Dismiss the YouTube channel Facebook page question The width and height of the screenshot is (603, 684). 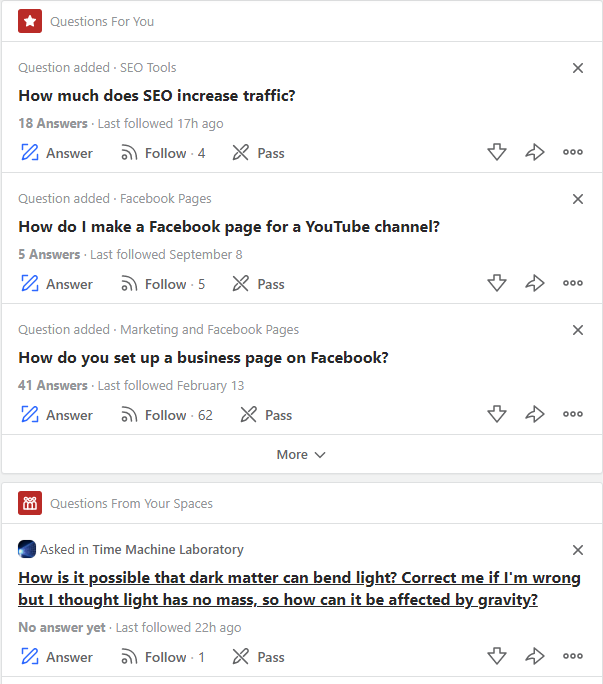[x=578, y=199]
